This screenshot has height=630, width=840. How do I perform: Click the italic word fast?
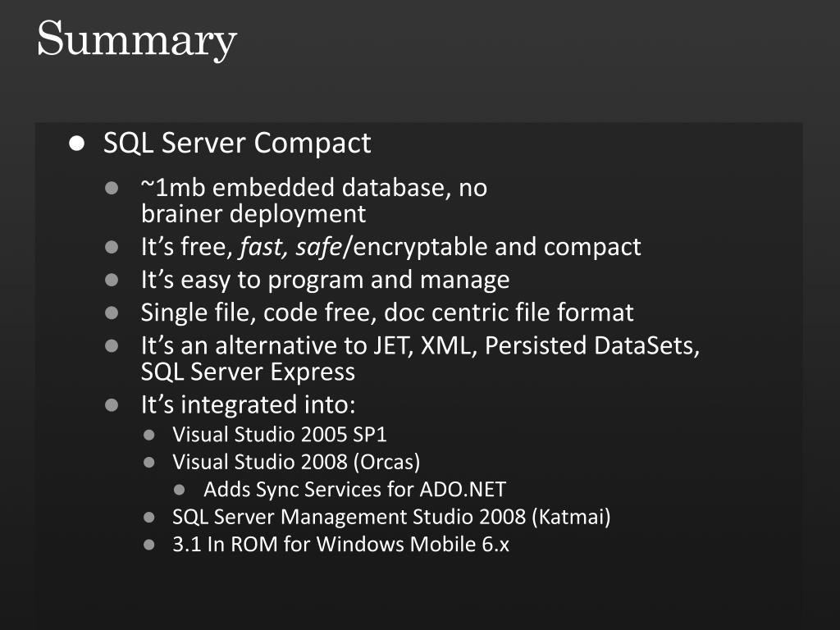coord(262,247)
